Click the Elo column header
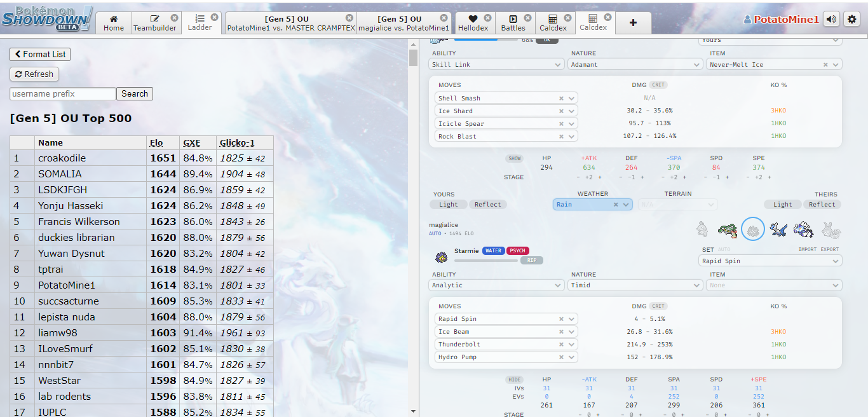The height and width of the screenshot is (417, 868). [x=156, y=143]
